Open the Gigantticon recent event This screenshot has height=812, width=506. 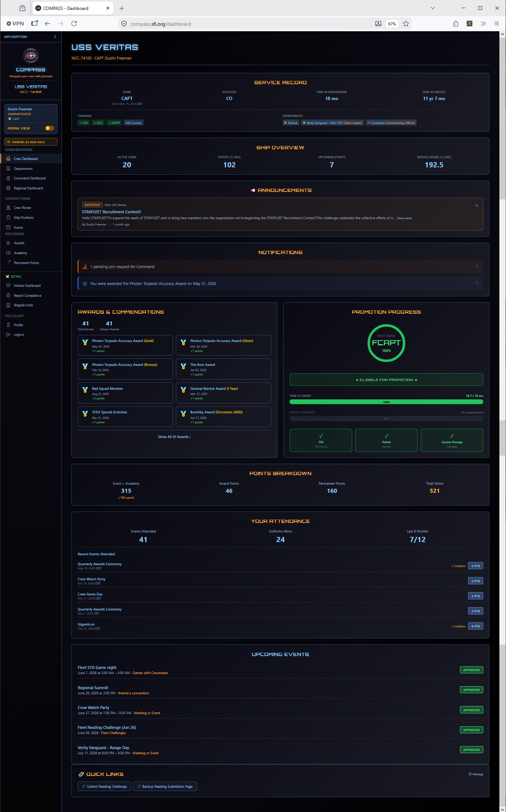click(86, 624)
